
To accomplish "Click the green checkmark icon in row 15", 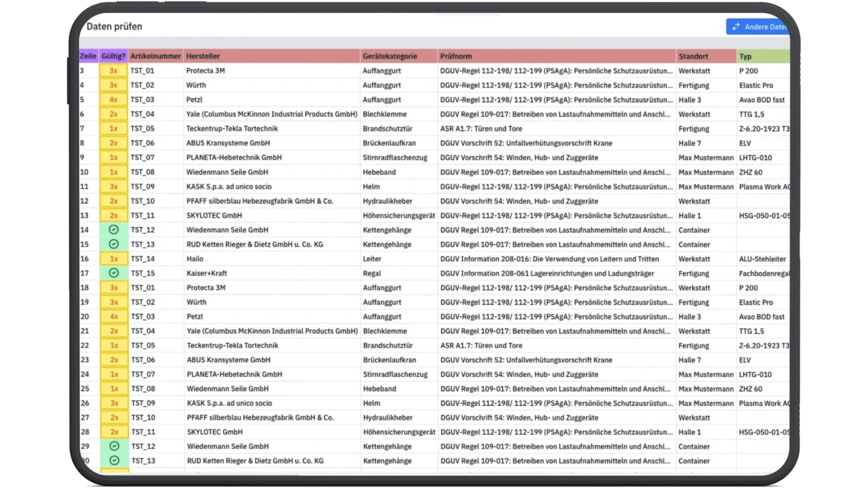I will tap(113, 244).
